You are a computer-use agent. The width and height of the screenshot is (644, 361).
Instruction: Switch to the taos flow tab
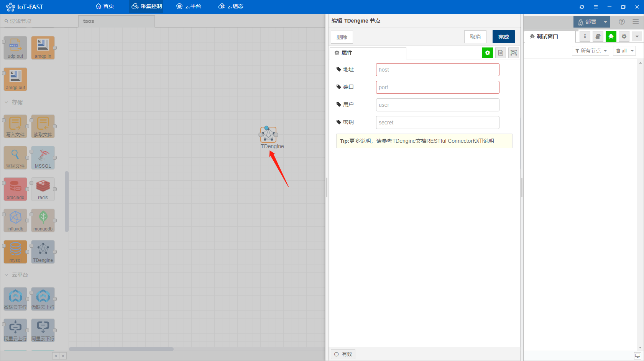[x=117, y=21]
